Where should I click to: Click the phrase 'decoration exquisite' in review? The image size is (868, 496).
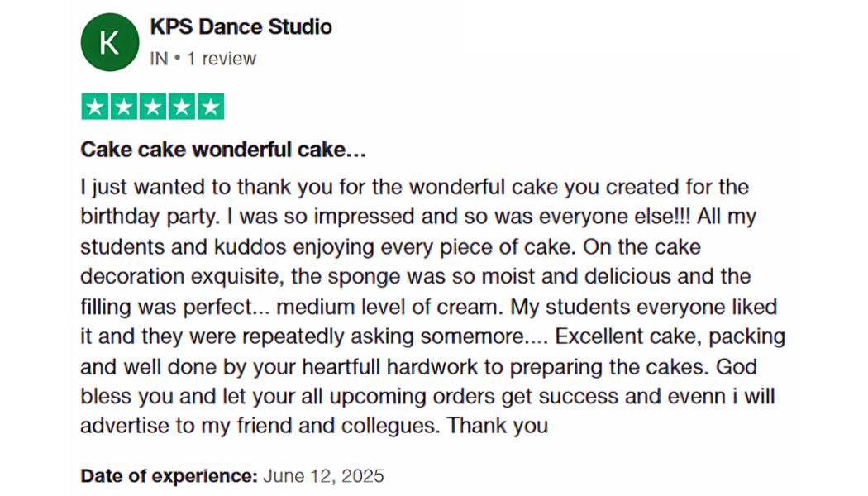(x=180, y=276)
